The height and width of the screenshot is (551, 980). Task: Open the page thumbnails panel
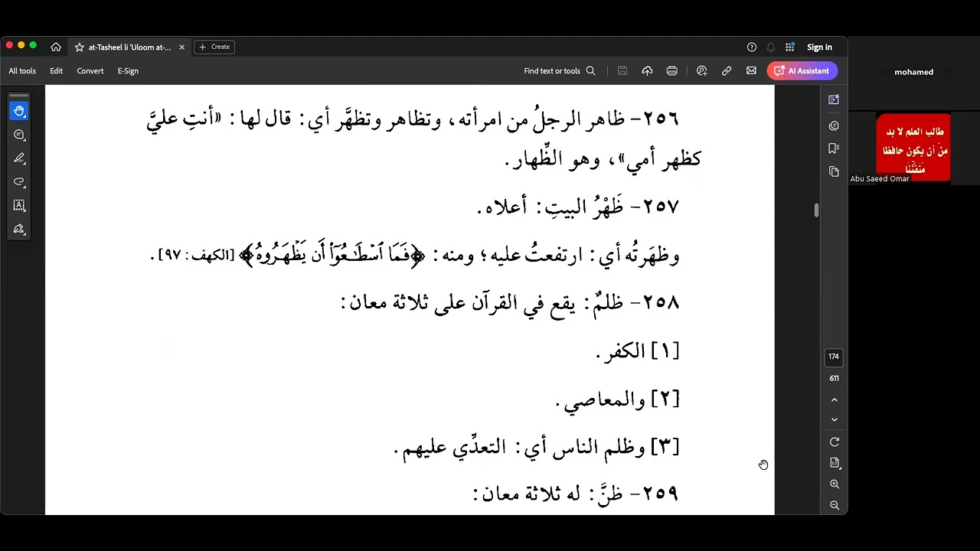click(x=834, y=172)
